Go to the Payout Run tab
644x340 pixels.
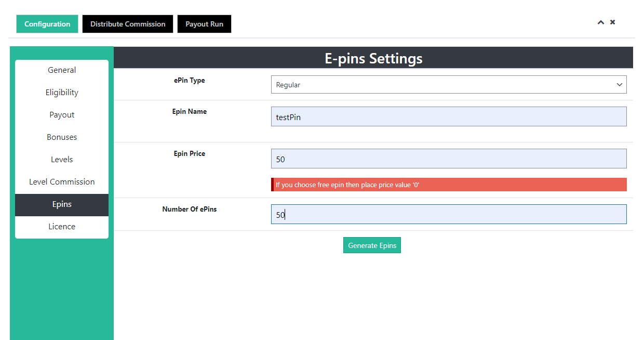(204, 24)
